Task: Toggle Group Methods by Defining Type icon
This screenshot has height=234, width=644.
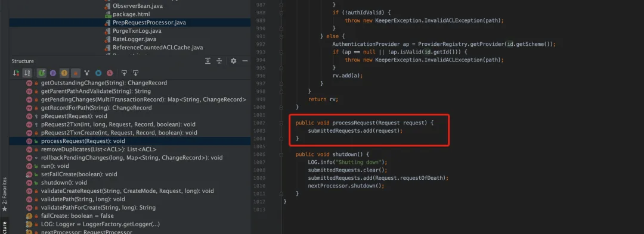Action: 86,73
